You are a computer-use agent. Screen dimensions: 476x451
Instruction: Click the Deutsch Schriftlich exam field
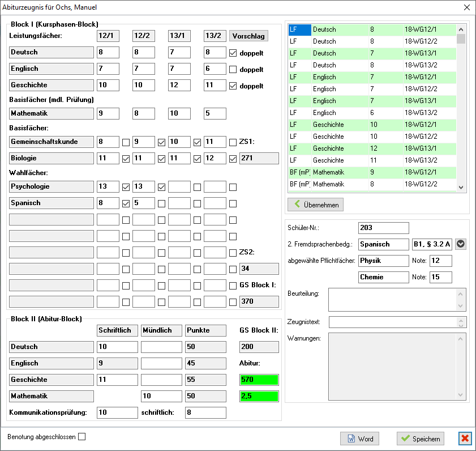coord(117,347)
